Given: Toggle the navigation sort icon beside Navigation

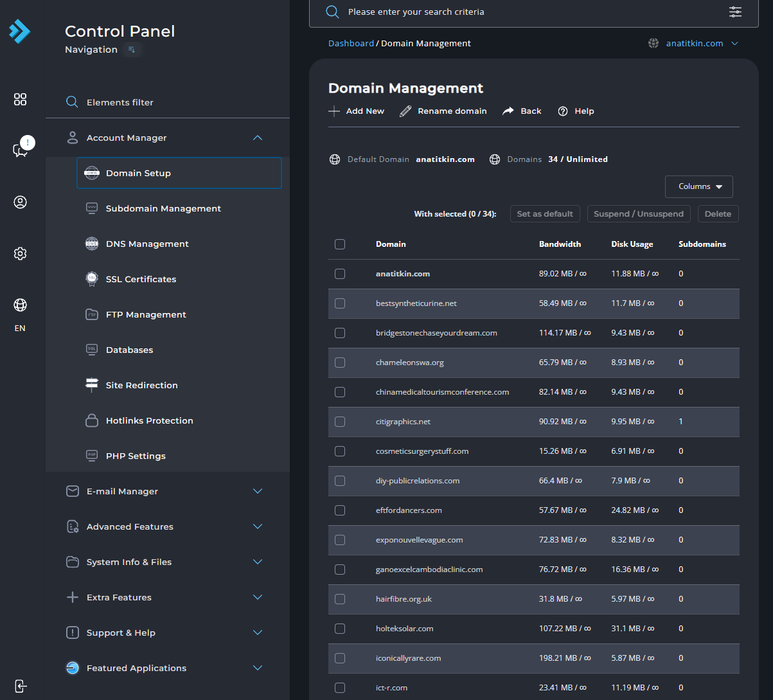Looking at the screenshot, I should click(x=132, y=49).
